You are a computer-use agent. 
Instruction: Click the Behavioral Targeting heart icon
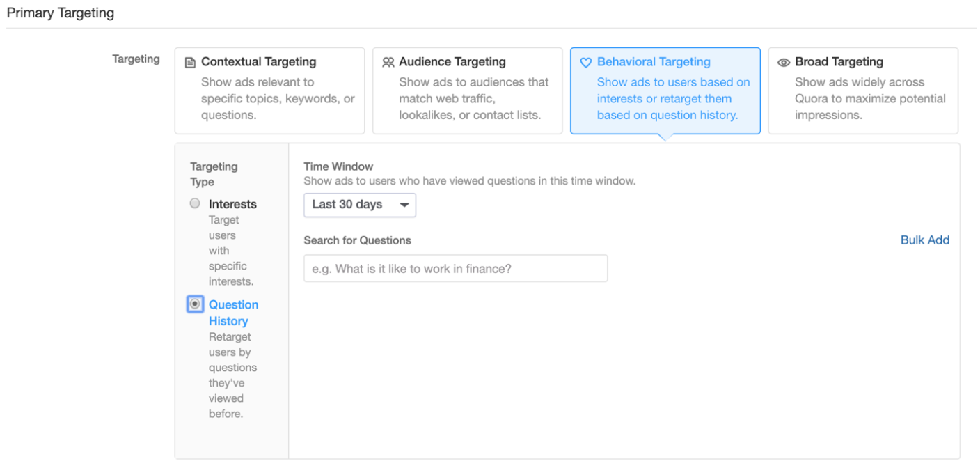tap(586, 63)
